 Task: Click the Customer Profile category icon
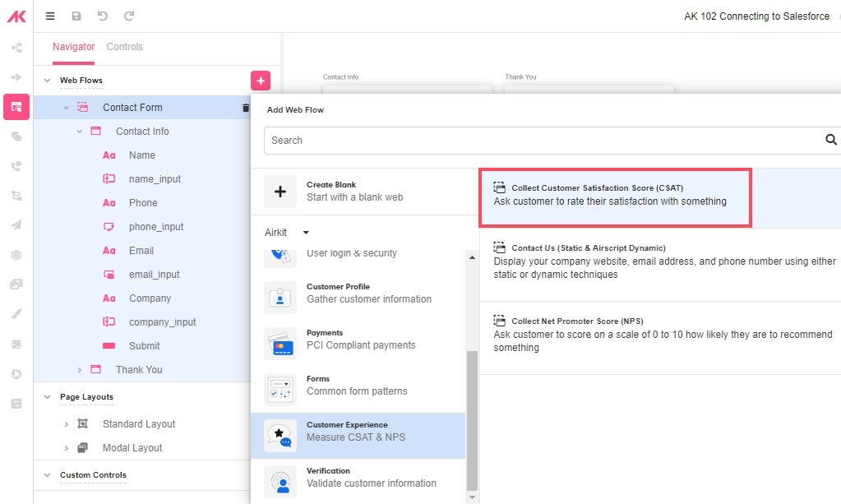280,298
